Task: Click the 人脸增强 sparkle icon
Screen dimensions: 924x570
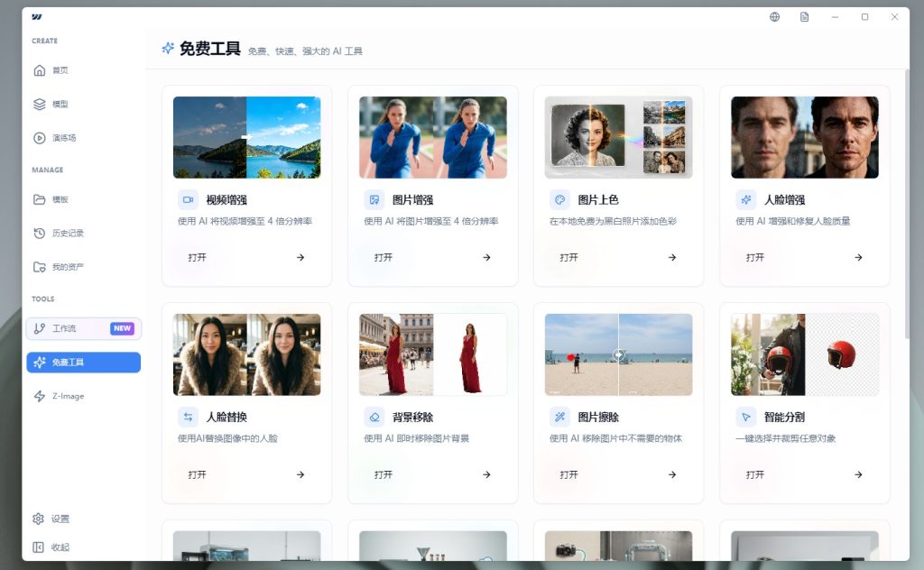Action: click(x=746, y=200)
